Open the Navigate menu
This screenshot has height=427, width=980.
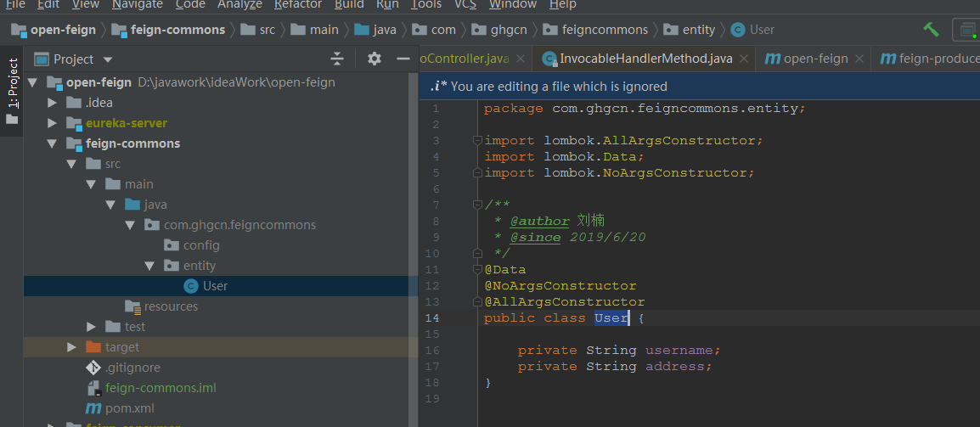(138, 4)
